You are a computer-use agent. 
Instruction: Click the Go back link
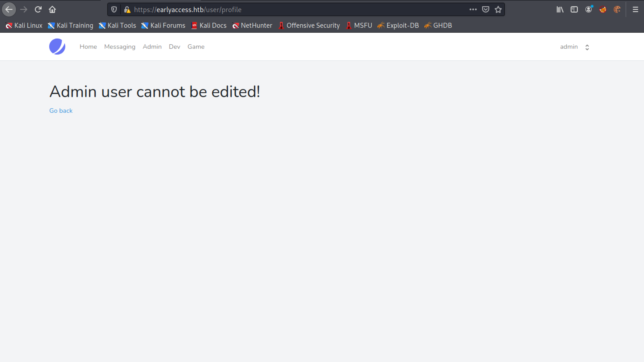(x=61, y=111)
